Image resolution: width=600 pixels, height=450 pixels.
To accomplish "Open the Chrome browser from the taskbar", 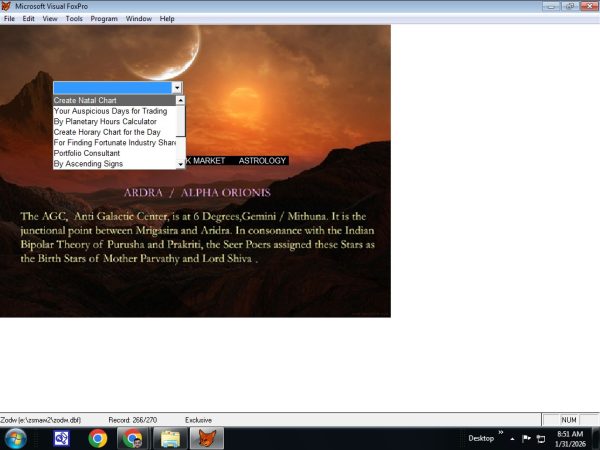I will tap(97, 438).
